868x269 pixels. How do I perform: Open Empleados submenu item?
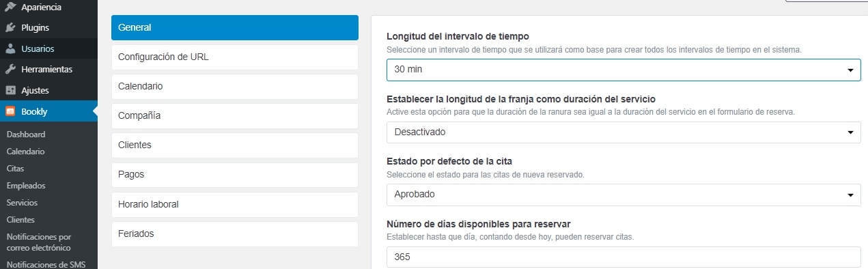(25, 186)
